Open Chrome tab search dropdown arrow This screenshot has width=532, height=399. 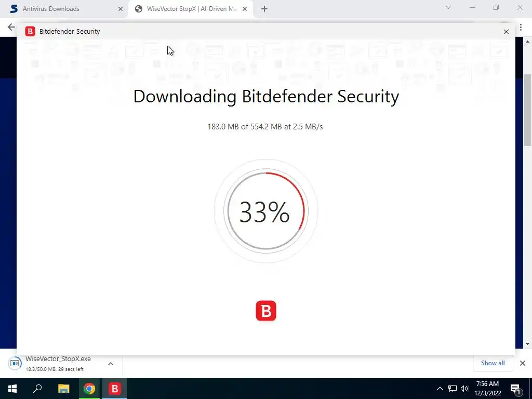(x=448, y=7)
